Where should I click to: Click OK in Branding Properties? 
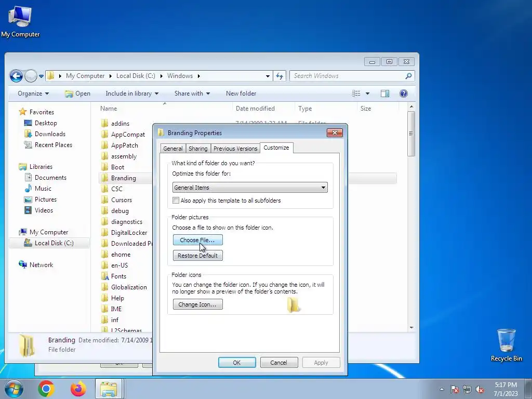(237, 362)
